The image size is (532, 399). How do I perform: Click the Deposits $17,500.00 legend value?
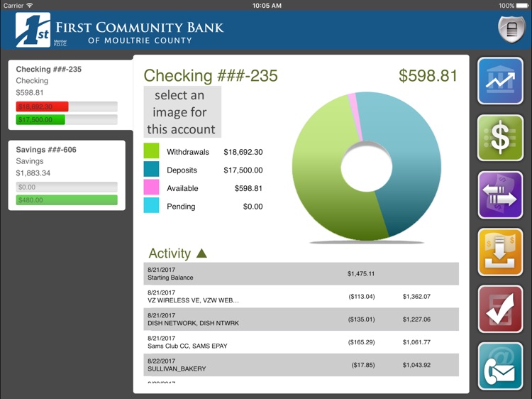[x=243, y=170]
